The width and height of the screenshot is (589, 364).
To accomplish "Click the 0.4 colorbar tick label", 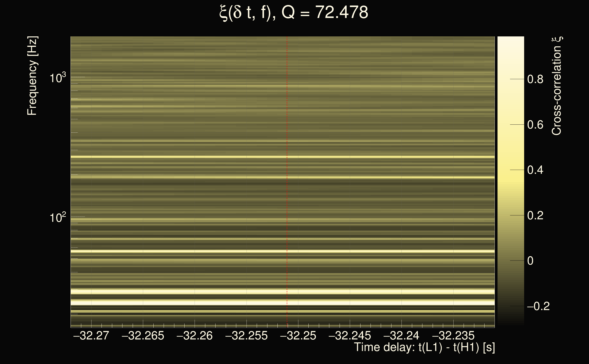I will tap(535, 170).
